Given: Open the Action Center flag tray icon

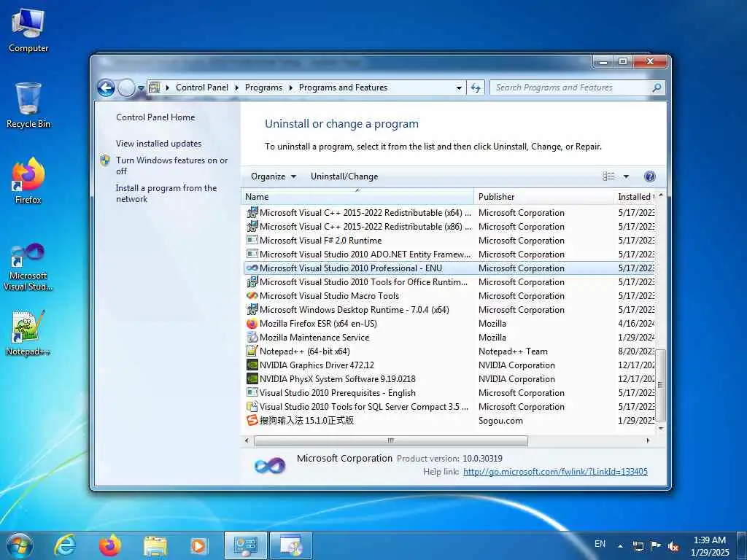Looking at the screenshot, I should tap(656, 546).
